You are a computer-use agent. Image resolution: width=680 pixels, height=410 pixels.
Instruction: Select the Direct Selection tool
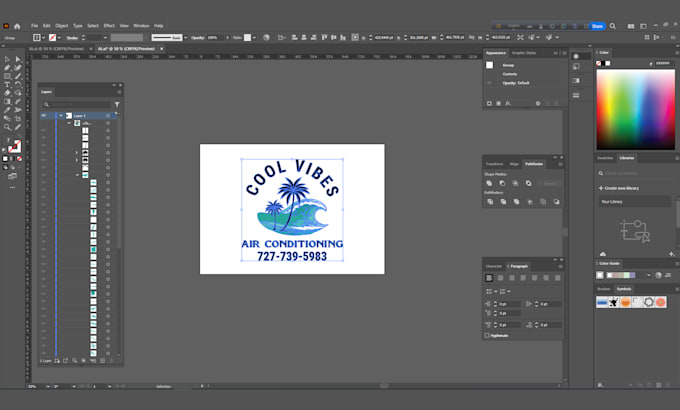(x=18, y=59)
